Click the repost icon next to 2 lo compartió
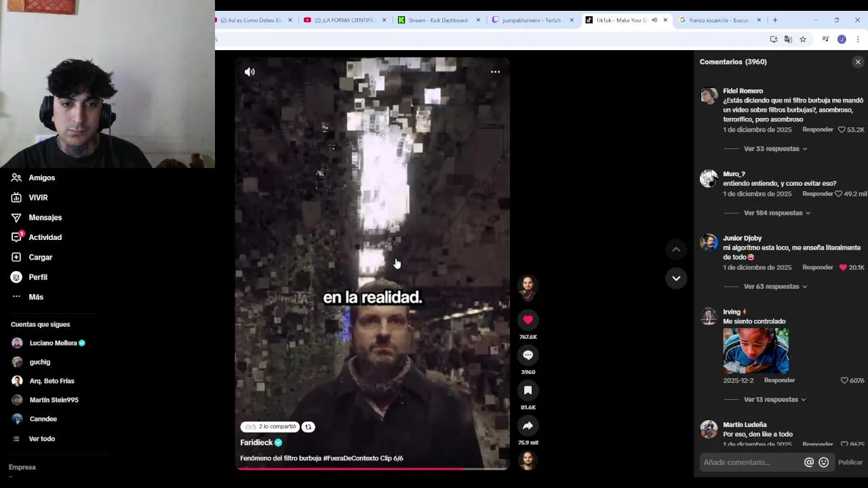This screenshot has height=488, width=868. point(308,427)
